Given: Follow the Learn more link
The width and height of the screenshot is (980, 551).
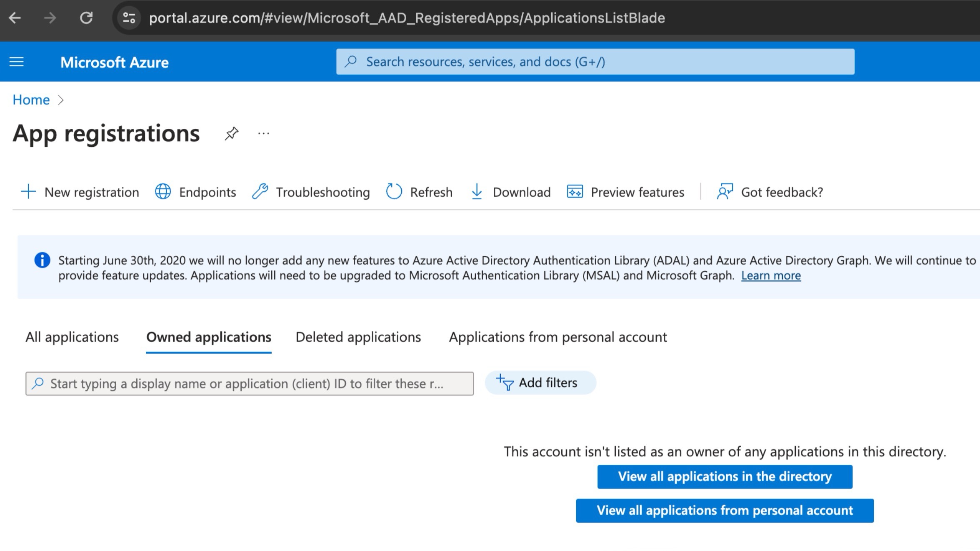Looking at the screenshot, I should click(771, 275).
